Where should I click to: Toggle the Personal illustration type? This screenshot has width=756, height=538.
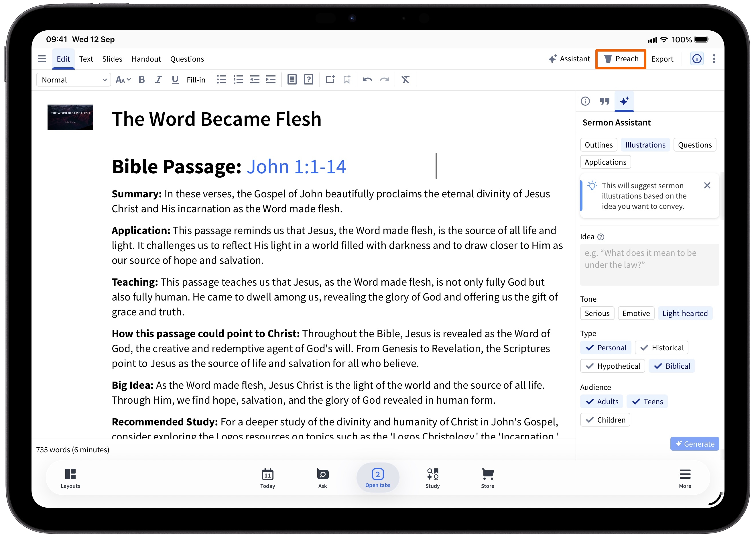point(606,348)
